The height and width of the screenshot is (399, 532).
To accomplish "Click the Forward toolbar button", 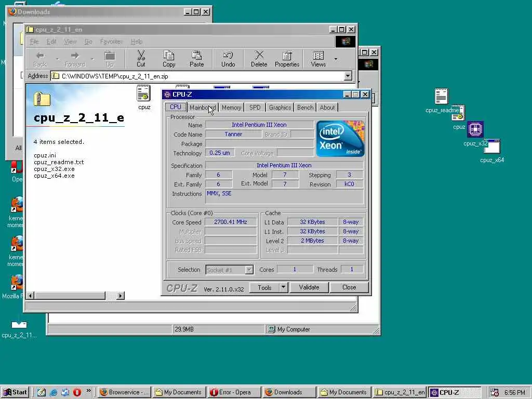I will point(75,59).
